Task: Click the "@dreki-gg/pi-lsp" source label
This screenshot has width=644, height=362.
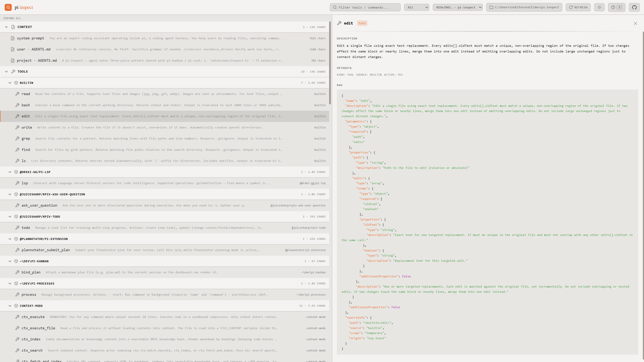Action: (x=313, y=183)
